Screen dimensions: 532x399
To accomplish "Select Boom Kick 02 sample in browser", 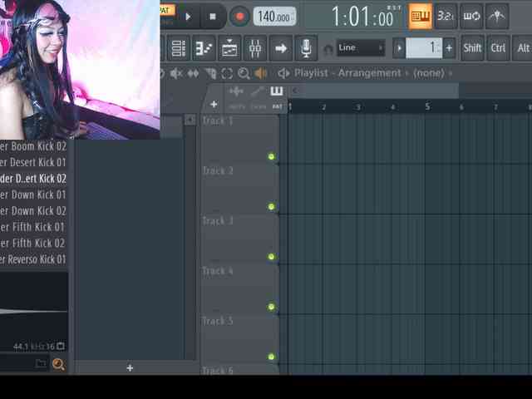I will click(x=33, y=146).
